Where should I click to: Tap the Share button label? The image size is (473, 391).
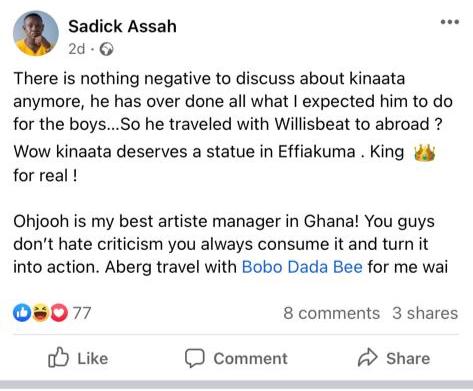tap(408, 359)
